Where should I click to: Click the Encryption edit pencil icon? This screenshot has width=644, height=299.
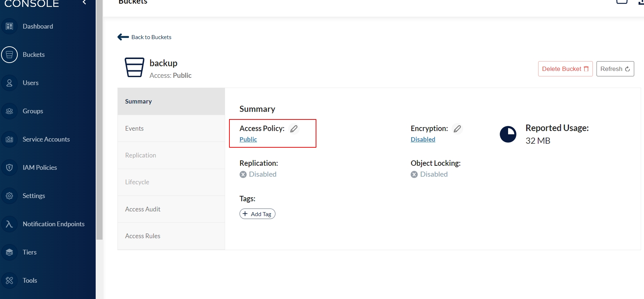pos(457,129)
